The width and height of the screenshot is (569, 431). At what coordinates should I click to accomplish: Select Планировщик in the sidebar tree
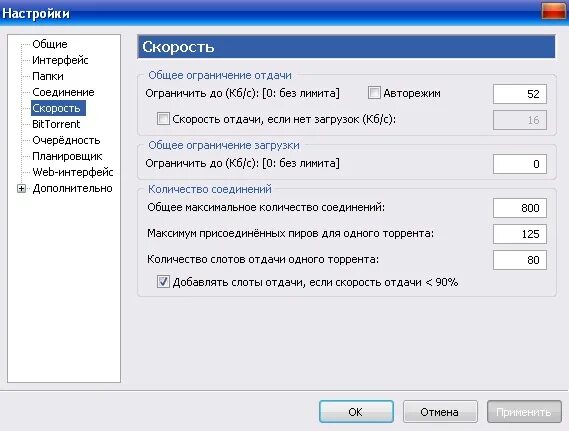[67, 156]
